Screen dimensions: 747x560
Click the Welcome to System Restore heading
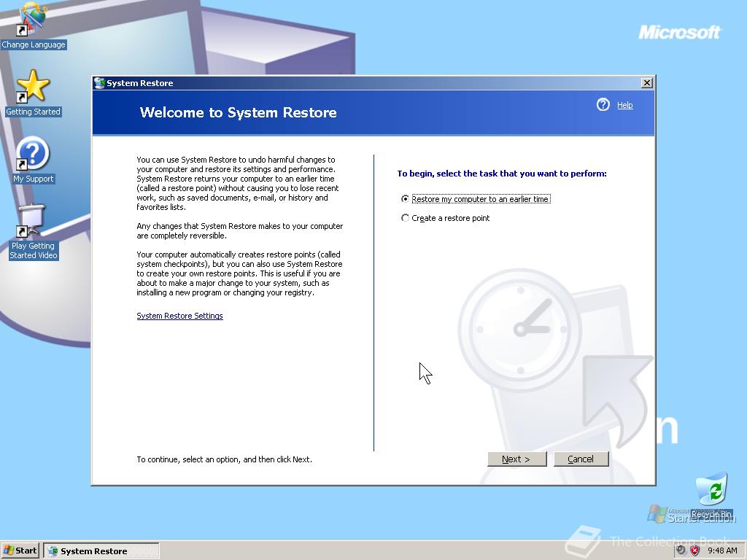[239, 112]
